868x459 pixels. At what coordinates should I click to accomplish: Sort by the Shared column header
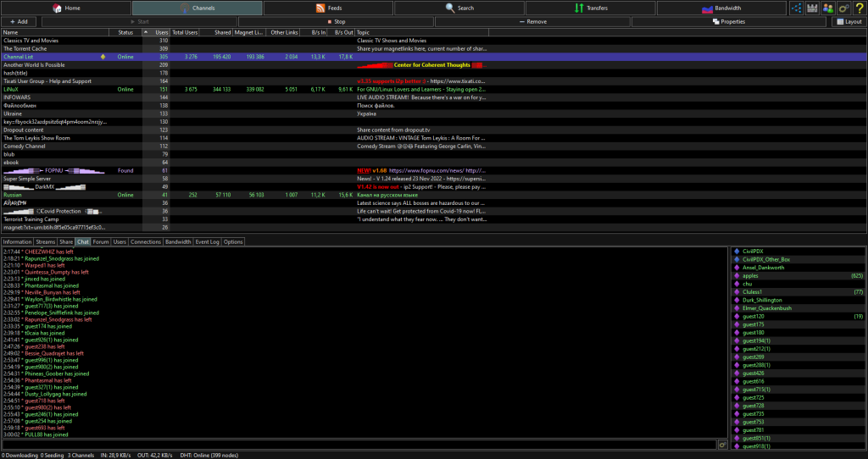(216, 33)
